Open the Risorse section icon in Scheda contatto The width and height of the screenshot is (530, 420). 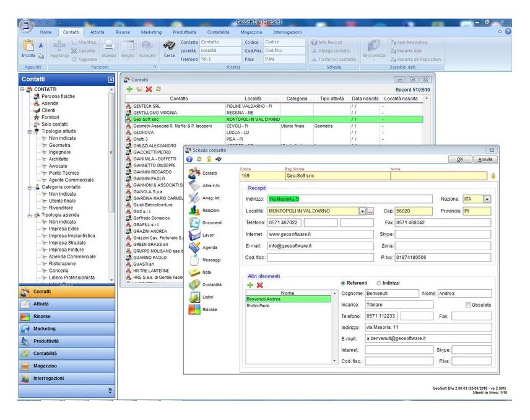click(x=194, y=309)
